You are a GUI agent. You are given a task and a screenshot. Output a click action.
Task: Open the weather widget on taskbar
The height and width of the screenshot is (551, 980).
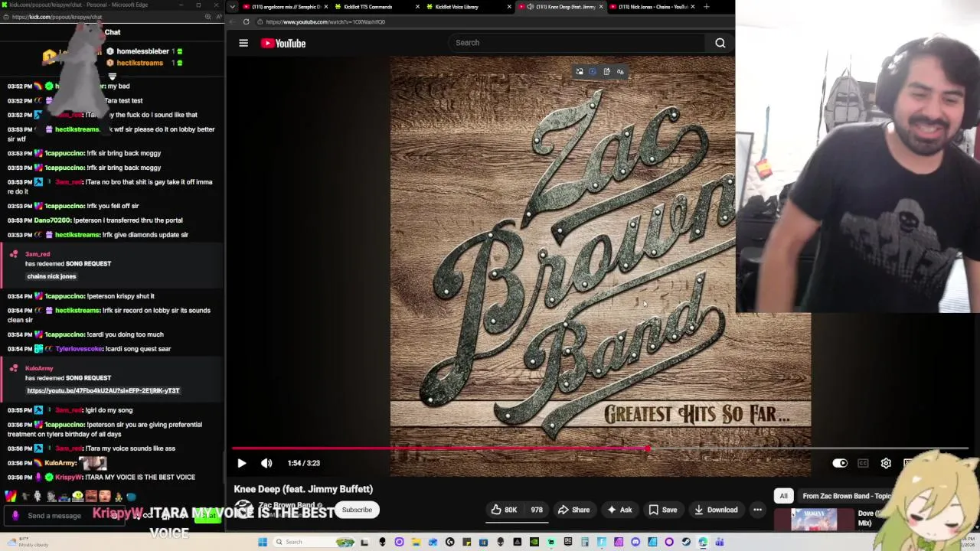(x=27, y=542)
